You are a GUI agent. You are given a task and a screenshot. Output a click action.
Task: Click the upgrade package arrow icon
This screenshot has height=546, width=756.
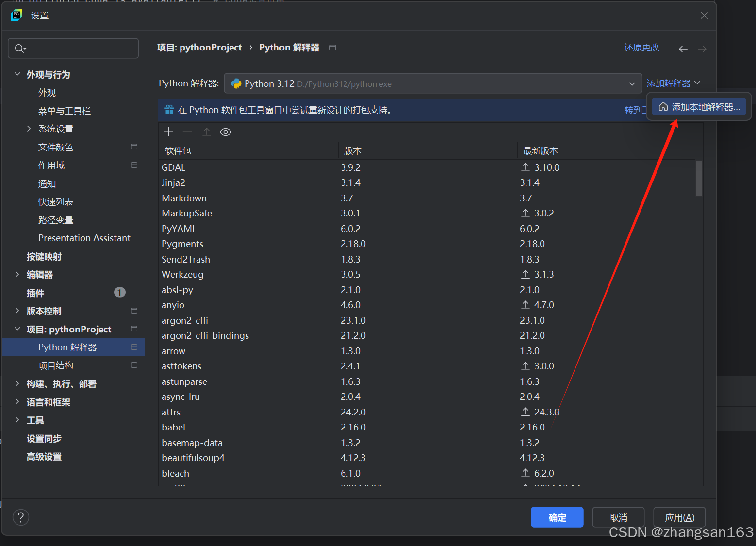coord(206,132)
